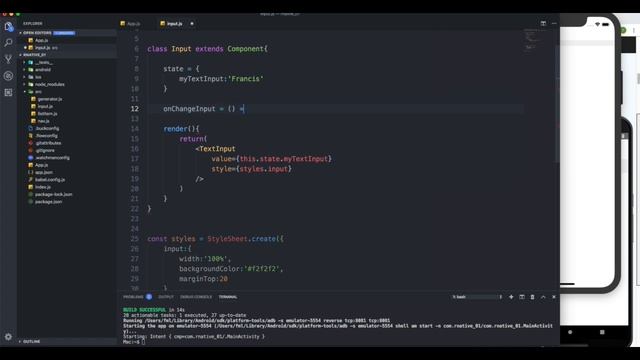Click the unsaved badge beside Open Editors
This screenshot has width=640, height=360.
click(64, 33)
